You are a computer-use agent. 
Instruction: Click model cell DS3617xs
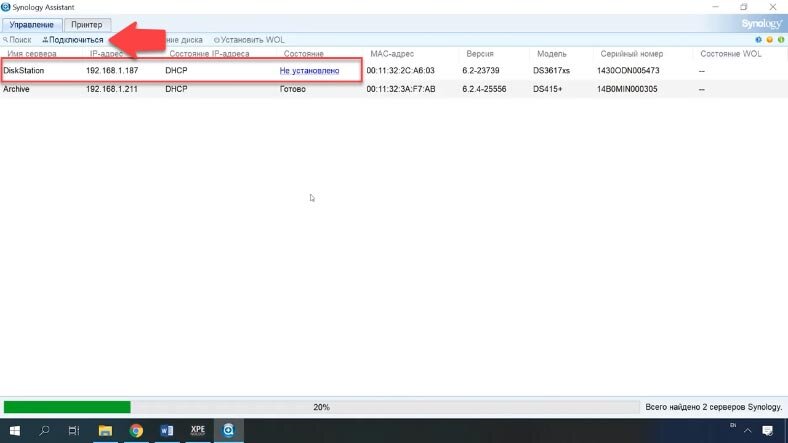click(x=551, y=71)
